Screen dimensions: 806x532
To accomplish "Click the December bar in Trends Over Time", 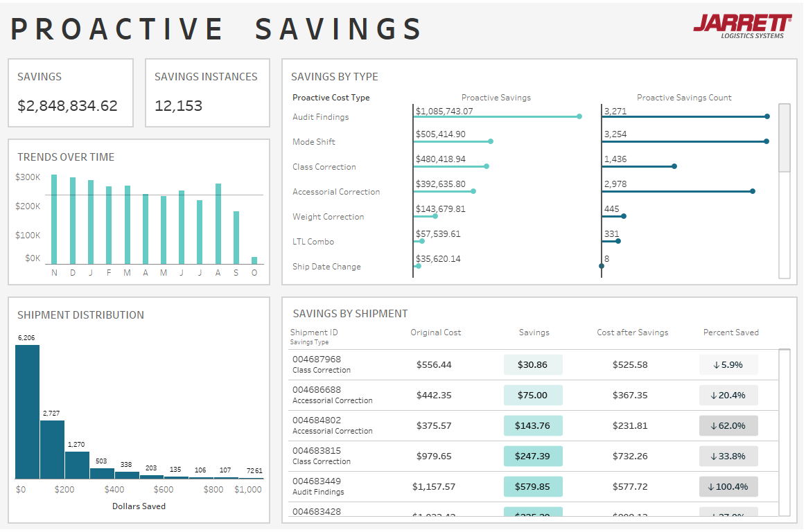I will (x=73, y=221).
